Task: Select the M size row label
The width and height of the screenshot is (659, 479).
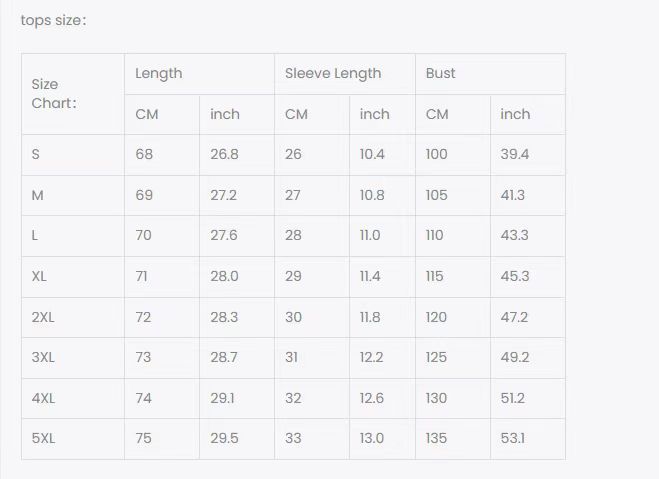Action: [38, 195]
